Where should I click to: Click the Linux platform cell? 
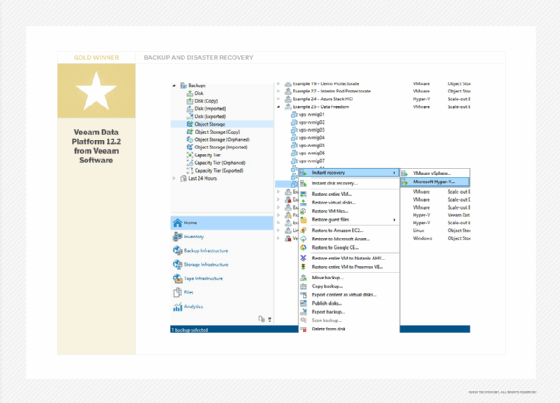pos(419,230)
